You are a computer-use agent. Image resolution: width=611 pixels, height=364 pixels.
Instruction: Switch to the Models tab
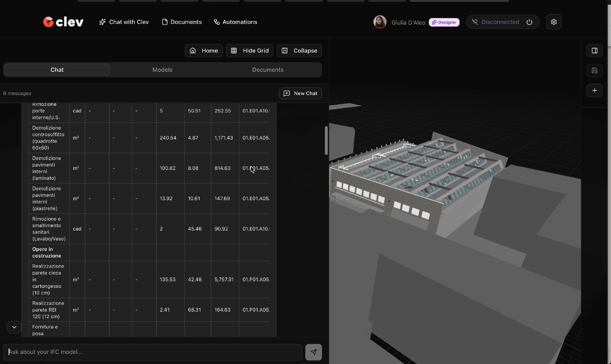[x=162, y=70]
